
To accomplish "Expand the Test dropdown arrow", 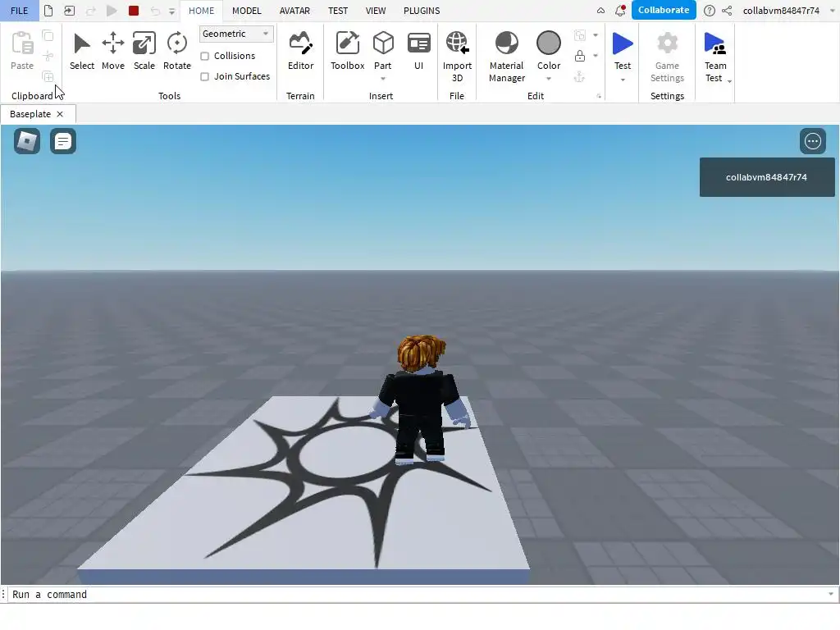I will pos(623,80).
